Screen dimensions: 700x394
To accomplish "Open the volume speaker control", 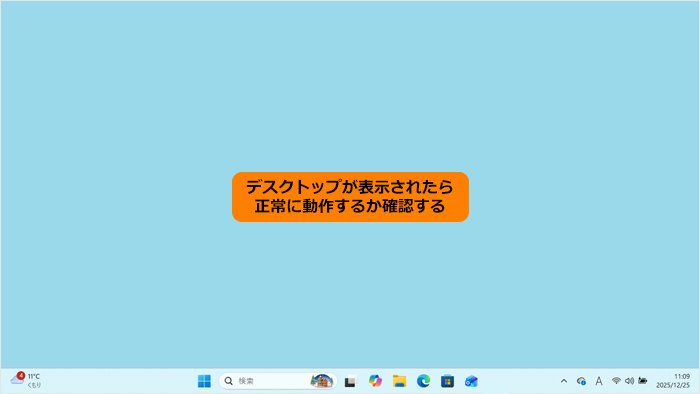I will (x=629, y=381).
